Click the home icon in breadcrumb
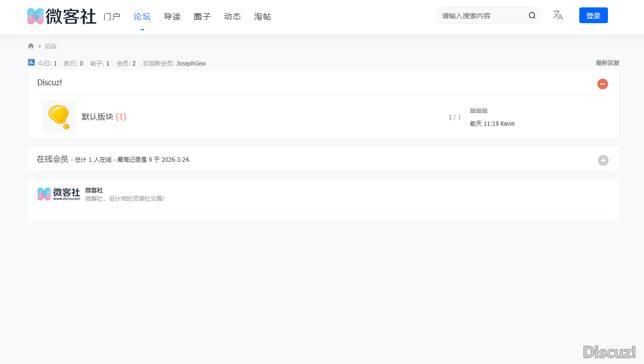644x364 pixels. coord(31,46)
